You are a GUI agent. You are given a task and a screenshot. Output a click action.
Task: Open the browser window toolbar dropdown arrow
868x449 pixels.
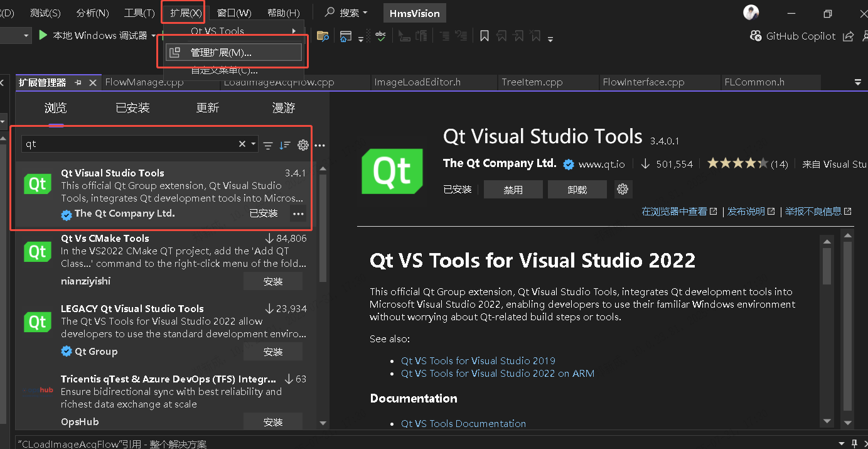361,40
